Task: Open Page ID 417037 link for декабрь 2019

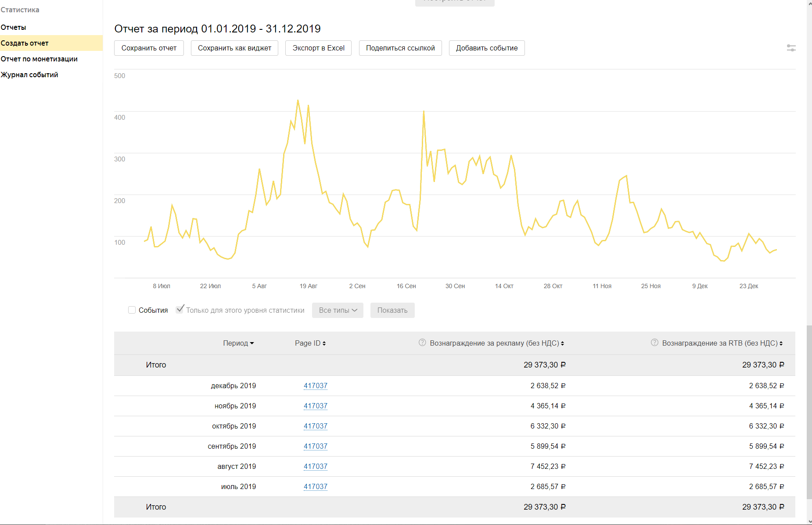Action: coord(315,386)
